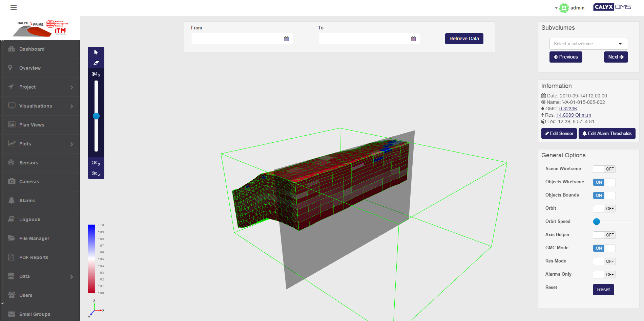This screenshot has height=321, width=644.
Task: Disable the Objects Bounds switch
Action: [604, 196]
